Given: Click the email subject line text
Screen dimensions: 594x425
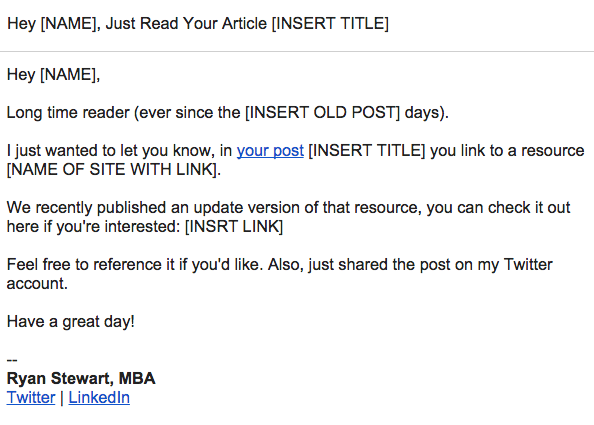Looking at the screenshot, I should click(198, 24).
